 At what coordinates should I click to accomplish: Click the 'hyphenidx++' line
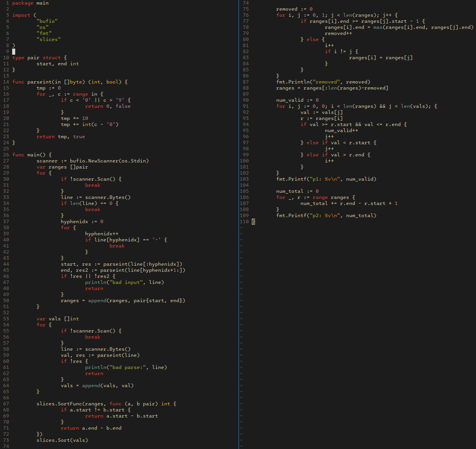click(102, 234)
